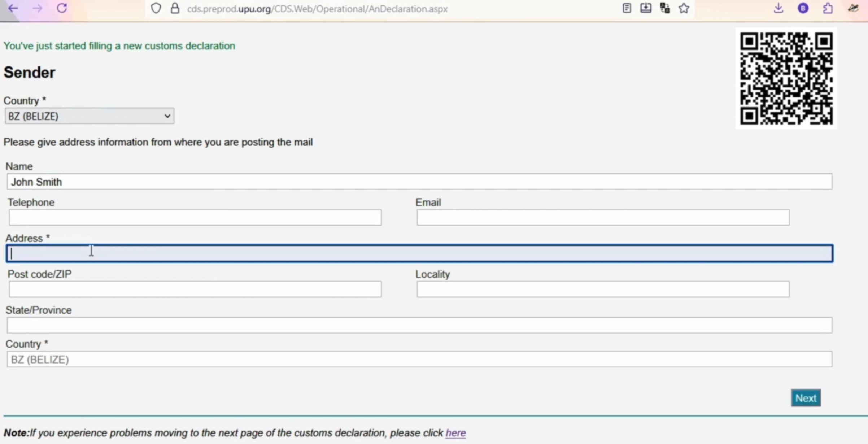The image size is (868, 444).
Task: Open the tracking protection shield icon
Action: click(x=156, y=8)
